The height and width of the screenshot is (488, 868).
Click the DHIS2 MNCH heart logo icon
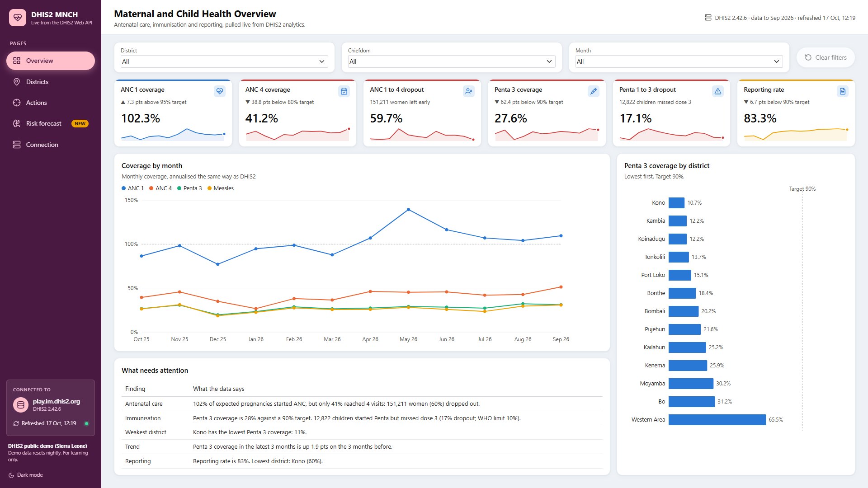[x=18, y=18]
